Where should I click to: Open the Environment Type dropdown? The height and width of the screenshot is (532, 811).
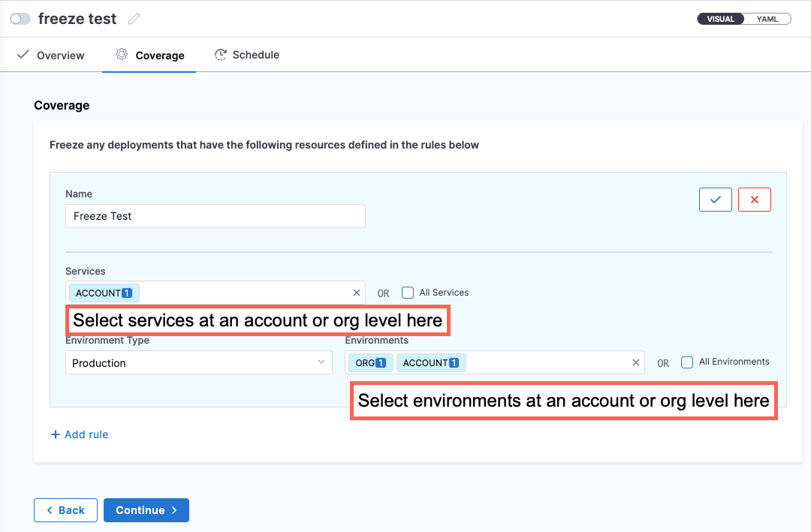198,363
